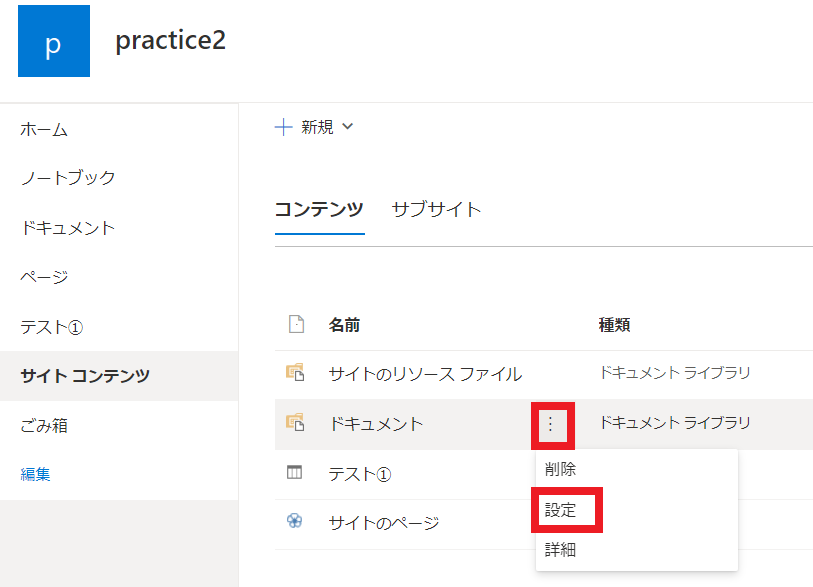Open the practice2 site logo
The height and width of the screenshot is (587, 813).
click(x=53, y=41)
